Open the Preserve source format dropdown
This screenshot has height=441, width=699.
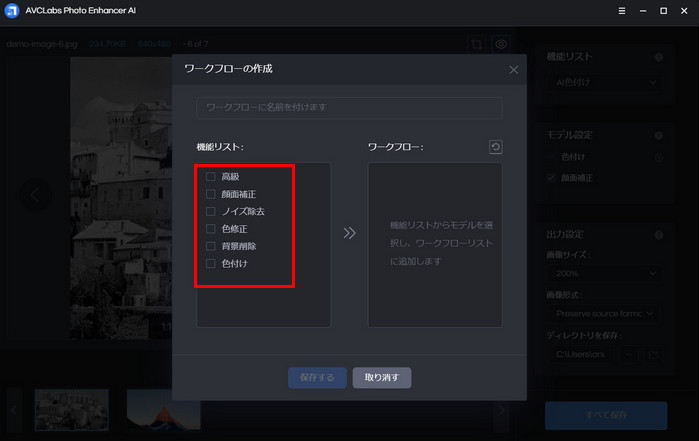[x=605, y=313]
